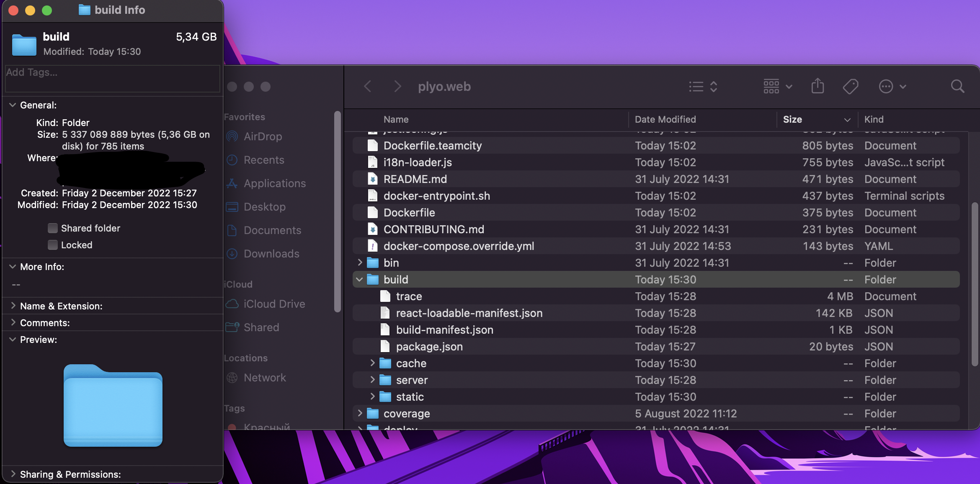Click the Finder file list scrollbar
Screen dimensions: 980x484
tap(975, 285)
